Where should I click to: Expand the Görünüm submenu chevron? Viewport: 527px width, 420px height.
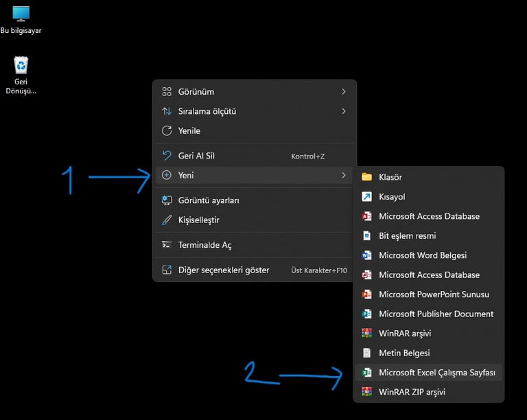click(344, 92)
